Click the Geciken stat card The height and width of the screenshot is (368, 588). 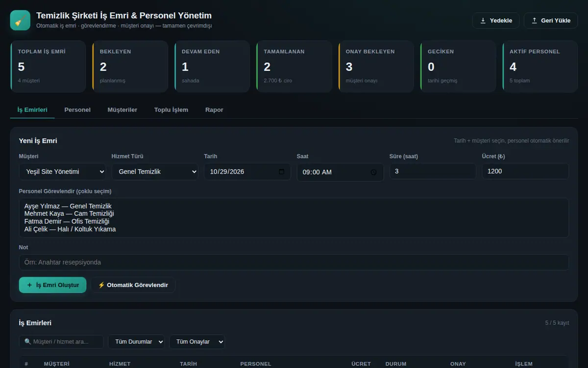pos(458,66)
